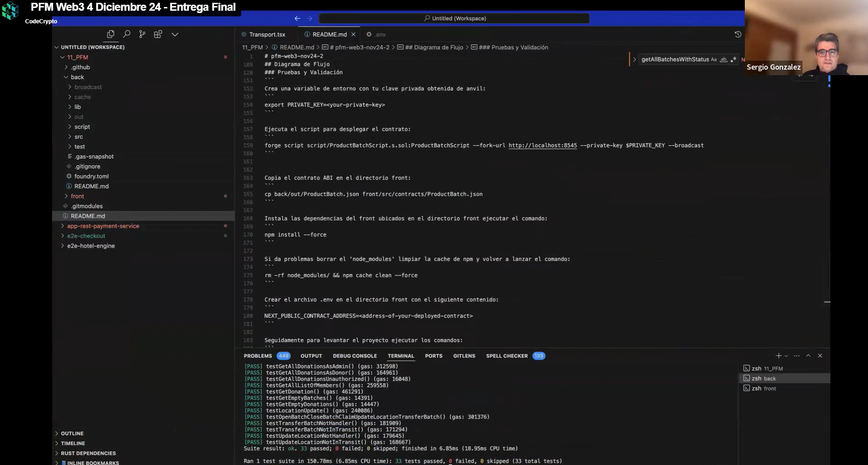The image size is (868, 465).
Task: Expand the RUST DEPENDENCIES section
Action: click(88, 453)
